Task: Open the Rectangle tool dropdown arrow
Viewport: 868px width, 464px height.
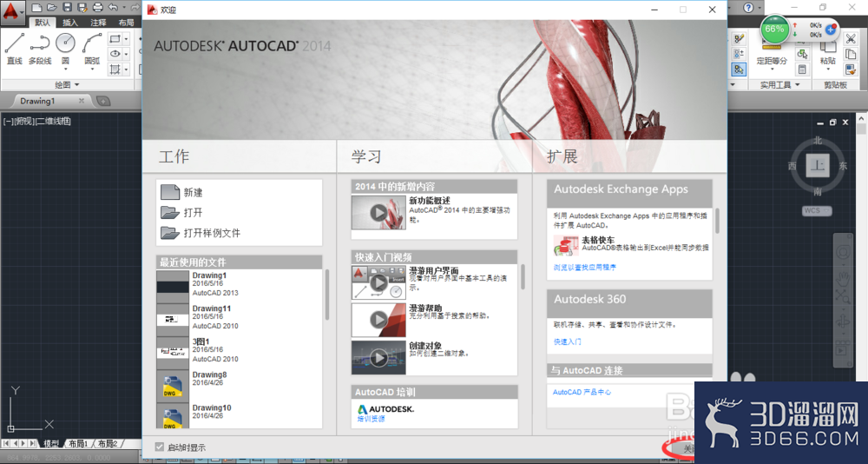Action: 126,39
